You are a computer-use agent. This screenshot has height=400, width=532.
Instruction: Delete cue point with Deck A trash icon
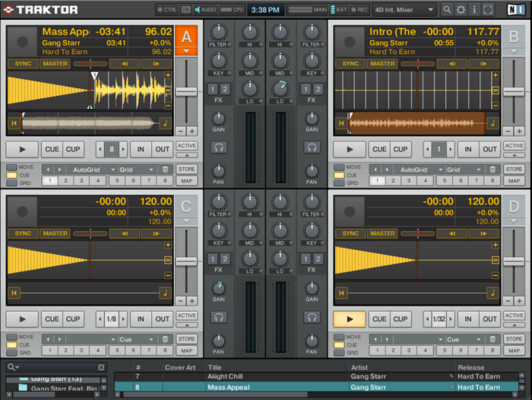click(x=165, y=170)
